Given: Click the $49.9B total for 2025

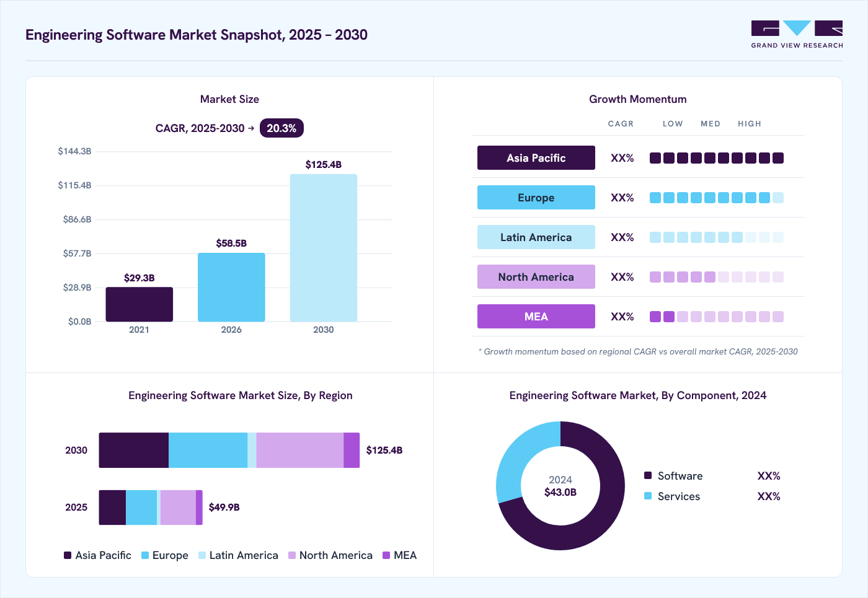Looking at the screenshot, I should (224, 507).
